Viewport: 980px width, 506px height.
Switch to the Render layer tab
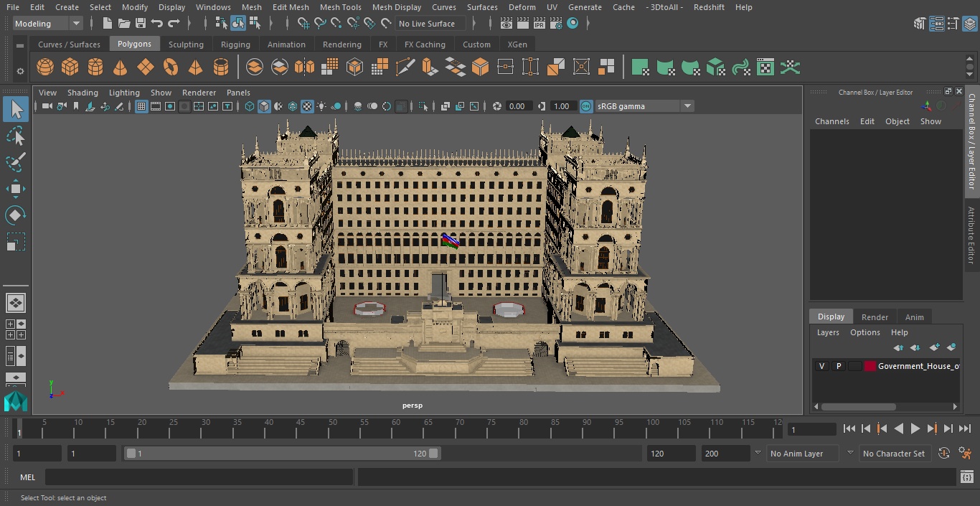[875, 317]
